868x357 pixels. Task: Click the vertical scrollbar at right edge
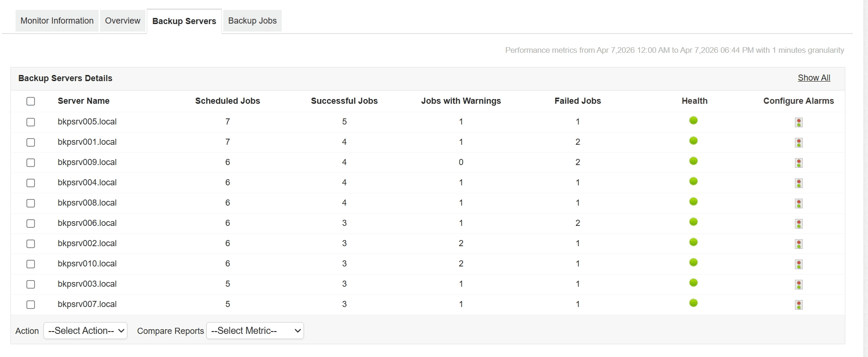(x=866, y=178)
